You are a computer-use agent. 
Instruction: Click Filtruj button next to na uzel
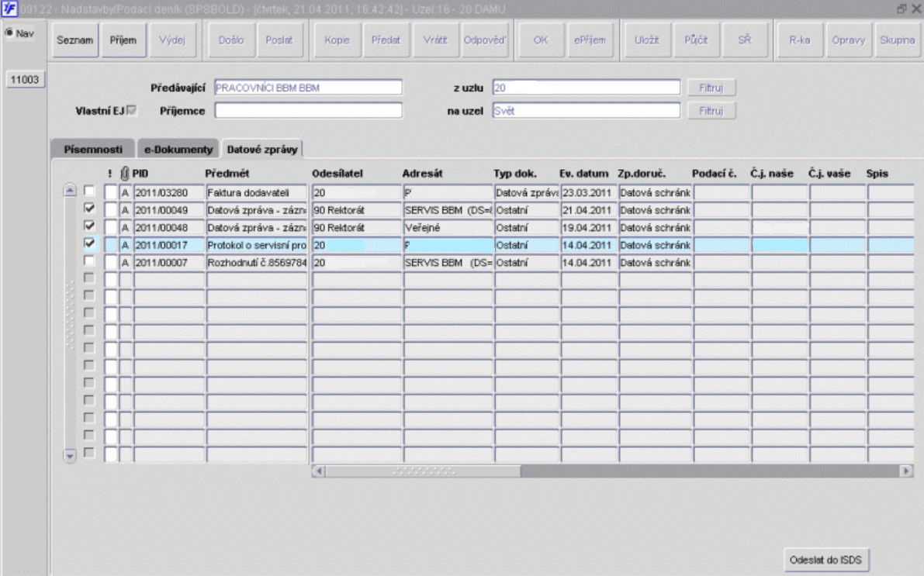(711, 111)
